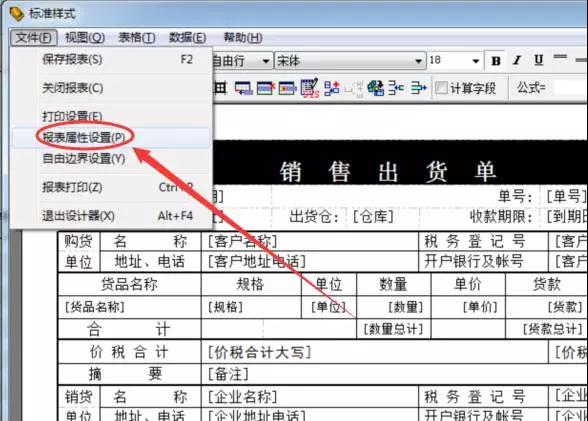The width and height of the screenshot is (588, 421).
Task: Expand the 自由行 row type dropdown
Action: pos(266,61)
